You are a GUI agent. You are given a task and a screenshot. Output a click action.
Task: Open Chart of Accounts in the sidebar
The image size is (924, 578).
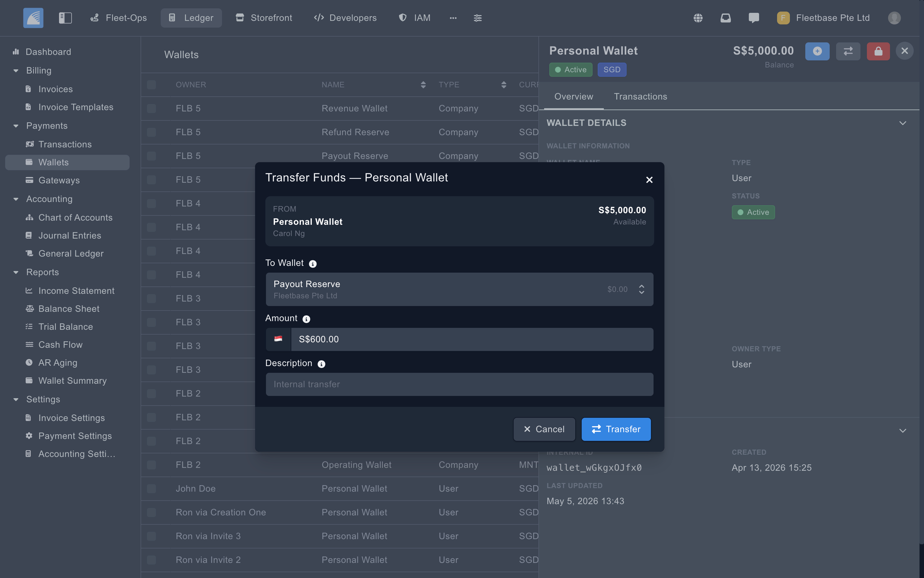click(75, 217)
